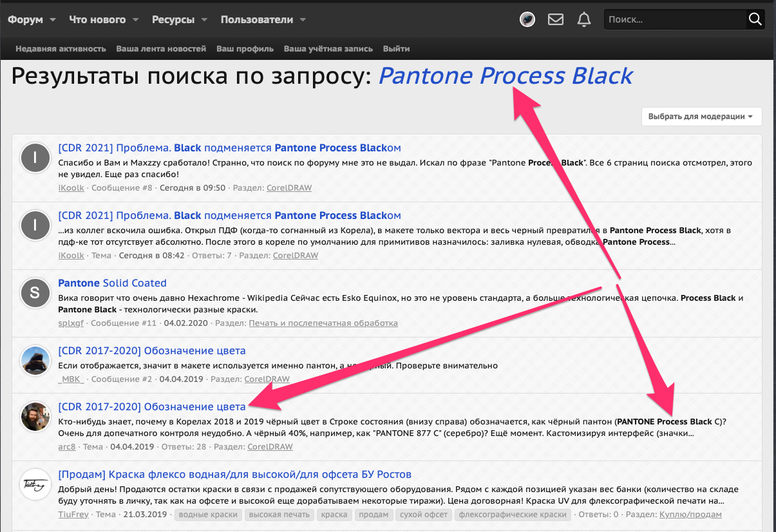Open the Что нового menu item
Viewport: 776px width, 532px height.
coord(97,19)
